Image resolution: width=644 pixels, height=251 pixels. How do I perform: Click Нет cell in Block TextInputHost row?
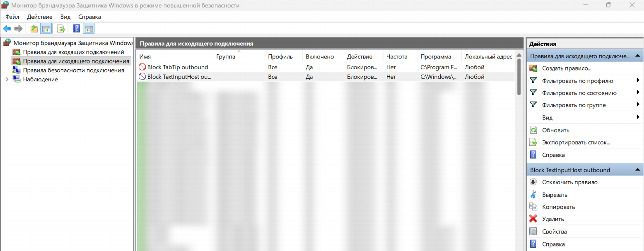tap(391, 77)
